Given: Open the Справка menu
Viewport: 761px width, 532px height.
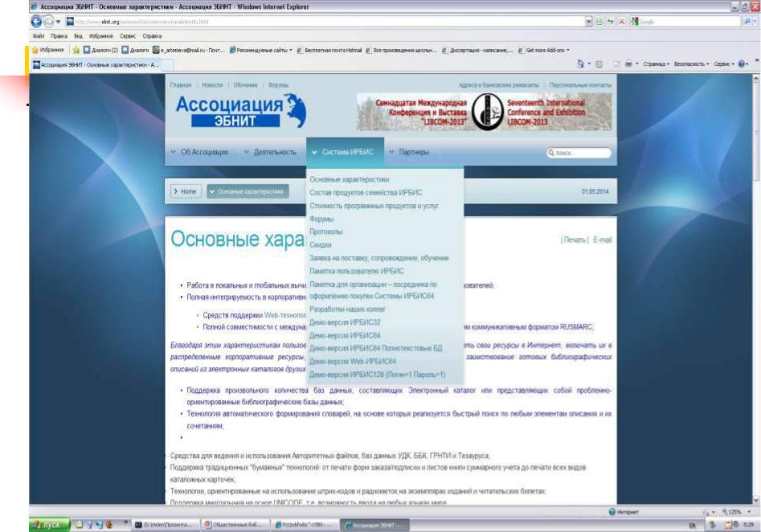Looking at the screenshot, I should tap(152, 36).
